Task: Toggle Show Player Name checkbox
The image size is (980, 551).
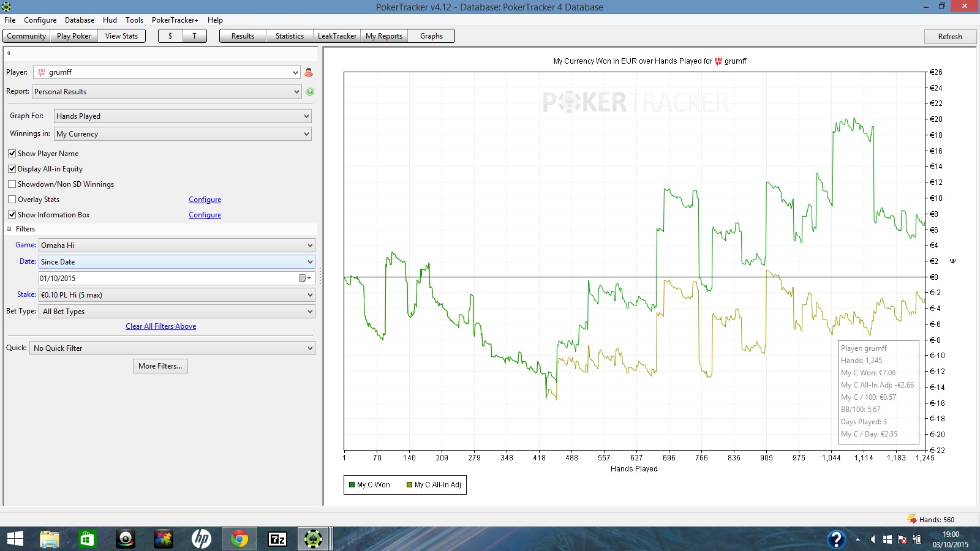Action: point(12,154)
